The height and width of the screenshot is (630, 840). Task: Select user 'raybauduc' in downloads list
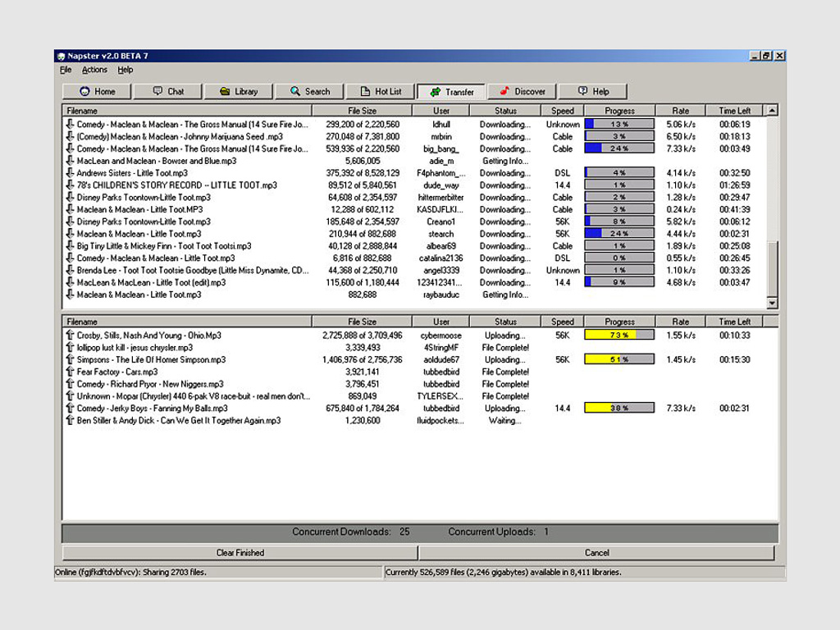point(441,294)
